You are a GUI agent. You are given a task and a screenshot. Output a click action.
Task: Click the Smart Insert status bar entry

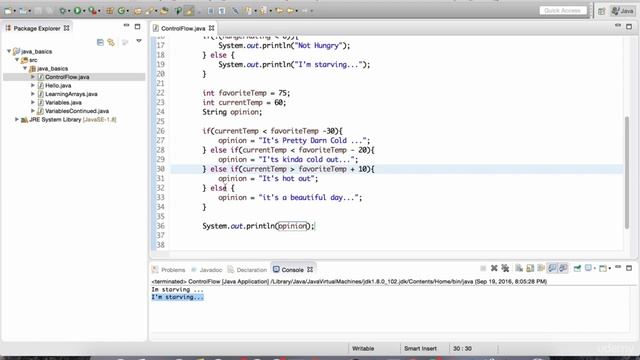tap(420, 348)
